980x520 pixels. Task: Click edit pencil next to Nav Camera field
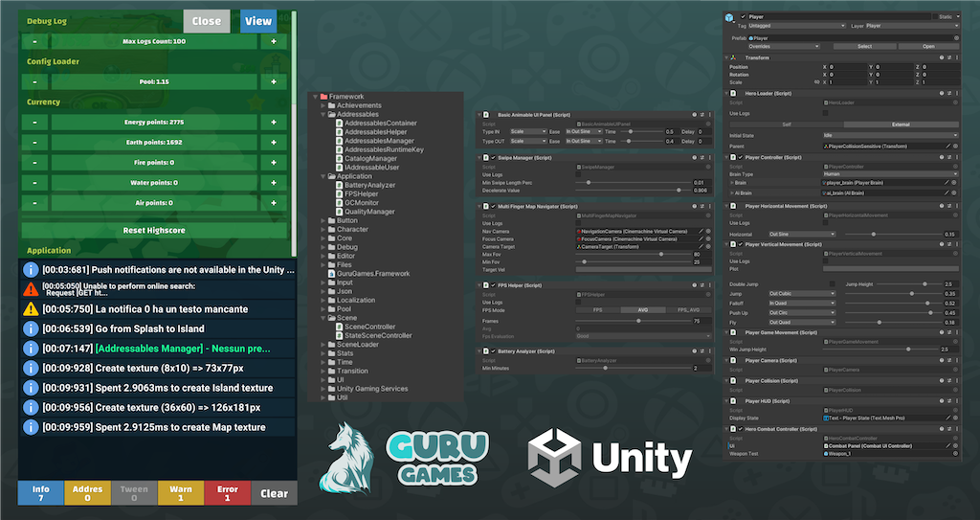700,231
